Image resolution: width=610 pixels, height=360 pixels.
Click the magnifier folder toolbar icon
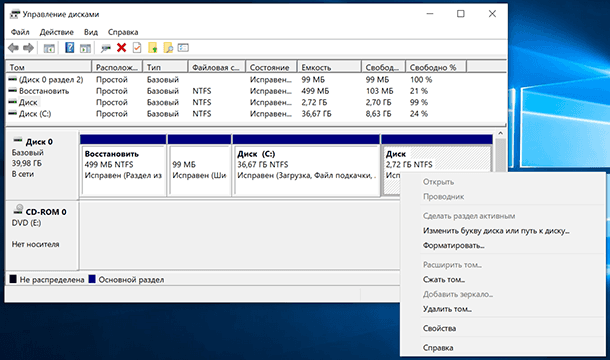point(168,48)
